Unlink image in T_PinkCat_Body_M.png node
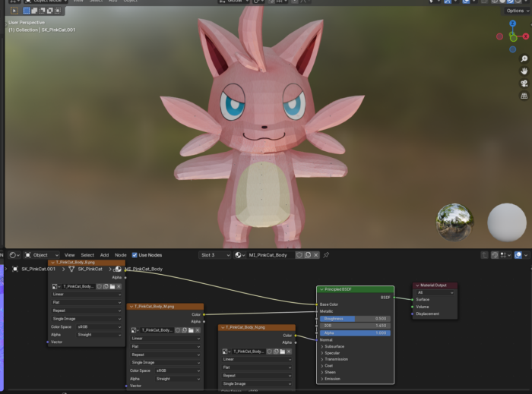 [x=198, y=330]
